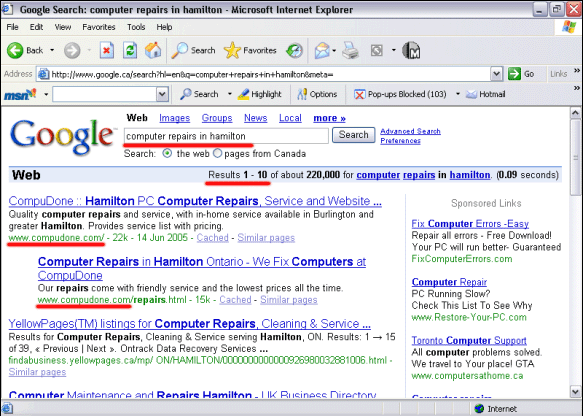Screen dimensions: 583x416
Task: Click the Messenger M icon
Action: (x=411, y=51)
